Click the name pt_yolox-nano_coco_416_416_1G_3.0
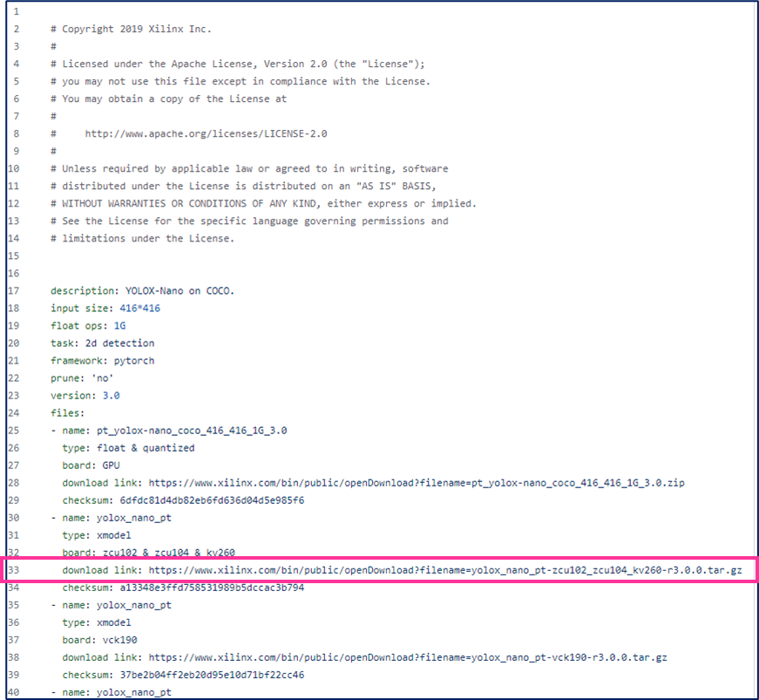Screen dimensions: 759x700 [x=192, y=431]
